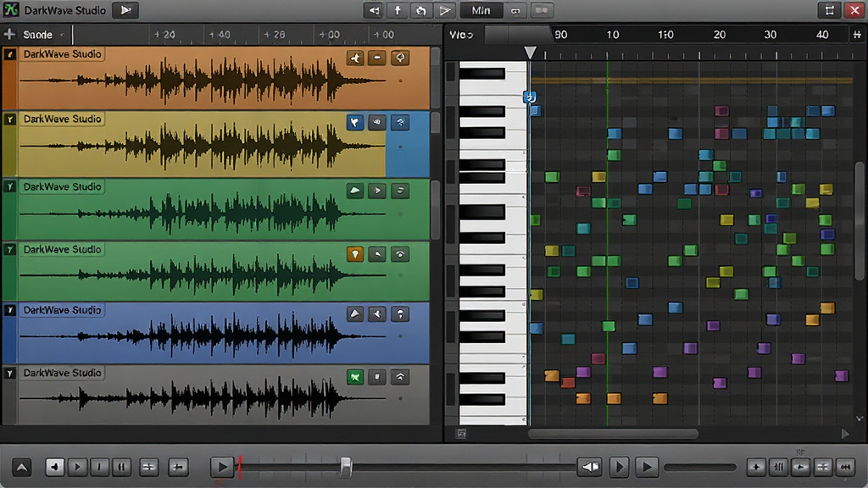Click the narrow play button right of speaker

click(619, 468)
